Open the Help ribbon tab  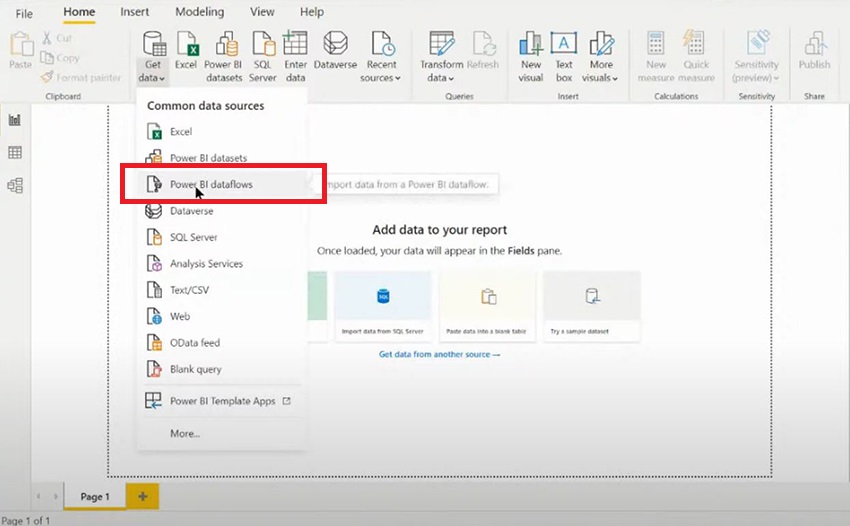312,12
